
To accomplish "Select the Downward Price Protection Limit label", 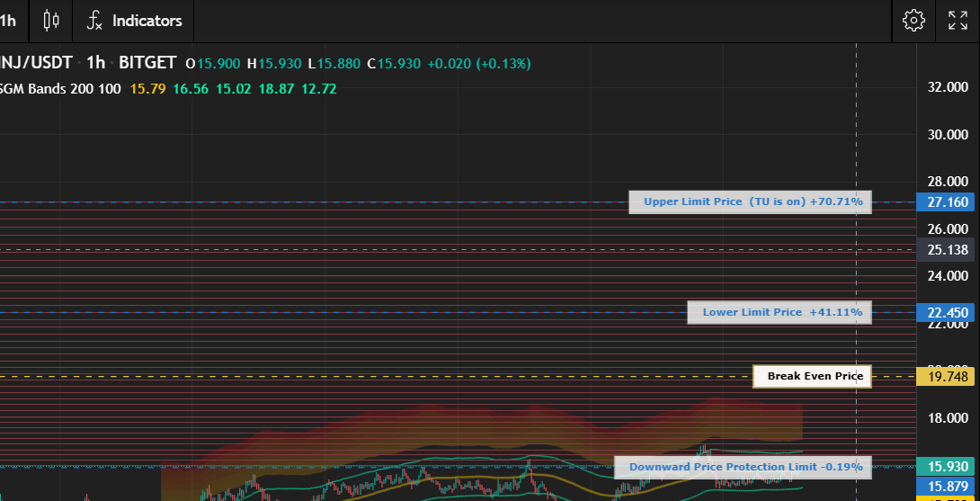I will pos(744,467).
